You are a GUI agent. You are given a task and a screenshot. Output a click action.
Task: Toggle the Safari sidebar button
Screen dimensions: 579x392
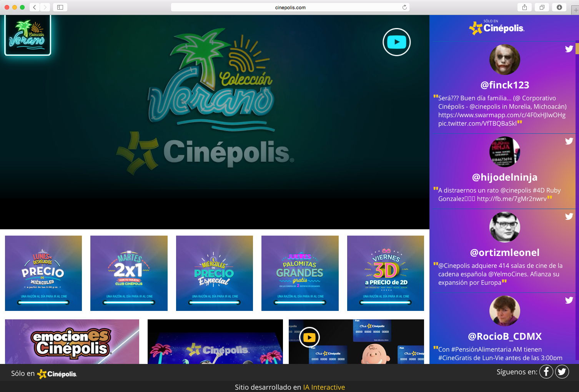point(60,7)
